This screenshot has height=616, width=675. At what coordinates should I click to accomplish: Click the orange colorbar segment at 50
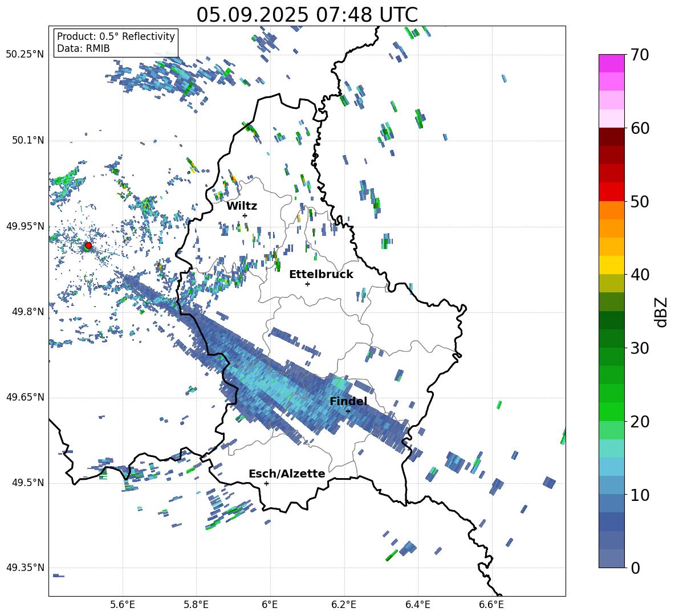pyautogui.click(x=611, y=210)
